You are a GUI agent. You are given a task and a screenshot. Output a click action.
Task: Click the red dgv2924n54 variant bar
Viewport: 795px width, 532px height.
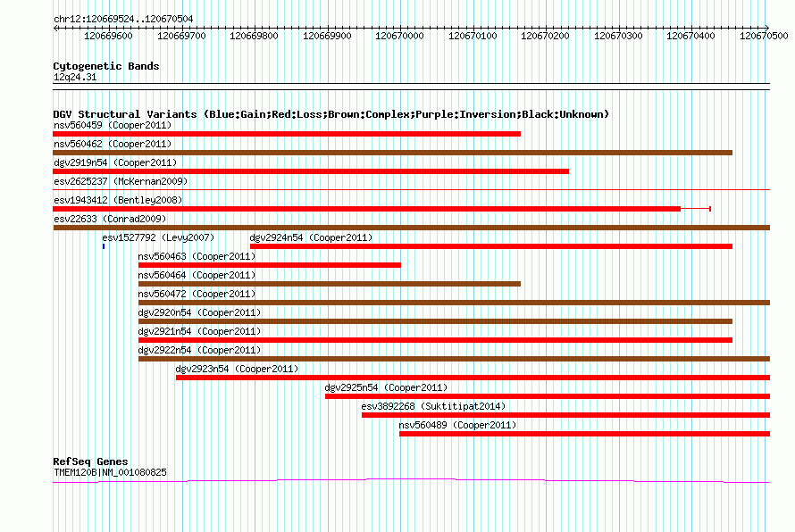(x=491, y=246)
